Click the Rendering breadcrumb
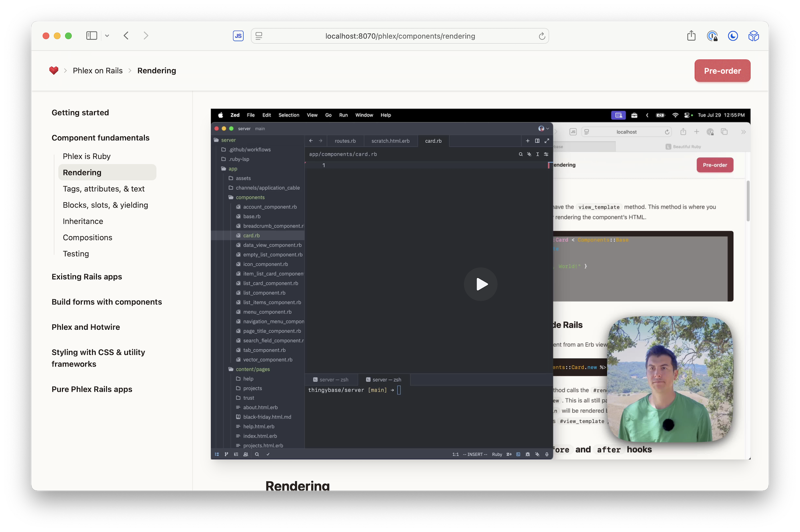Viewport: 800px width, 532px height. (x=157, y=71)
